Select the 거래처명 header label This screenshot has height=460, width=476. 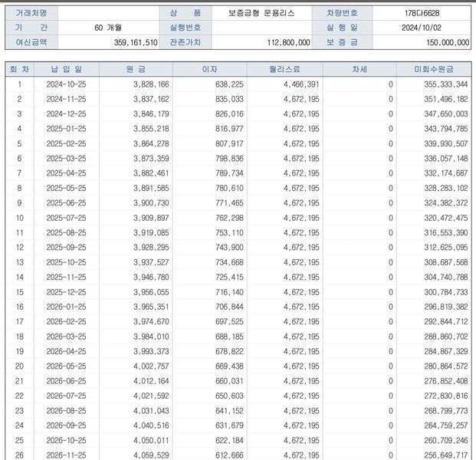pos(31,13)
